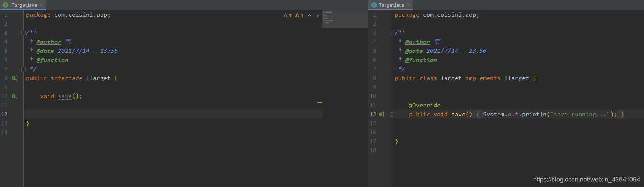644x187 pixels.
Task: Click the overrides gutter icon beside save() in Target.java
Action: pos(382,115)
